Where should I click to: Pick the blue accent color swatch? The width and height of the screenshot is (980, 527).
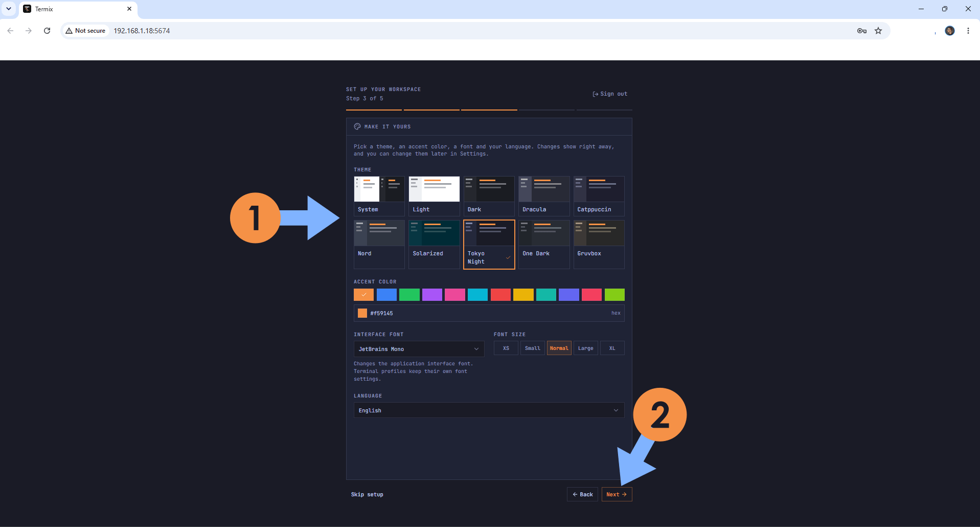(386, 295)
